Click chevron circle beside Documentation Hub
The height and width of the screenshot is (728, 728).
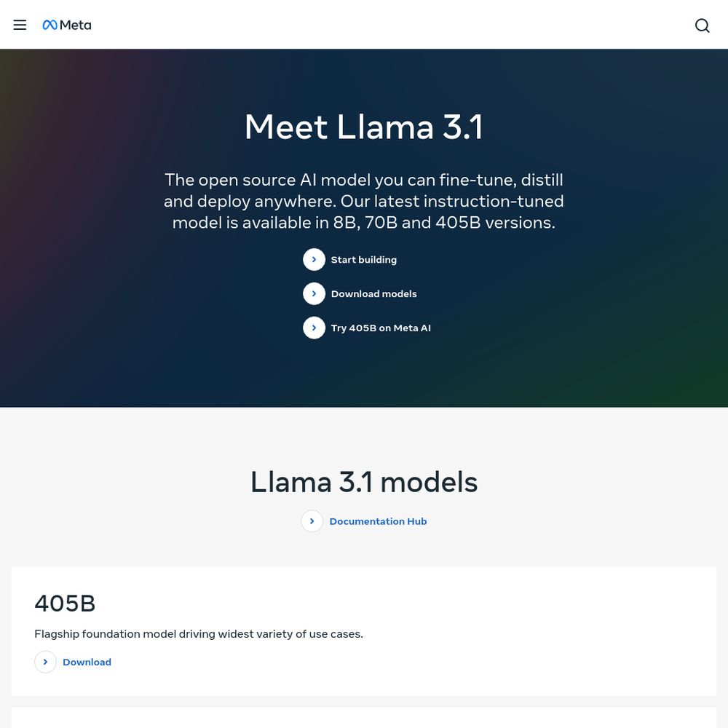pyautogui.click(x=312, y=521)
